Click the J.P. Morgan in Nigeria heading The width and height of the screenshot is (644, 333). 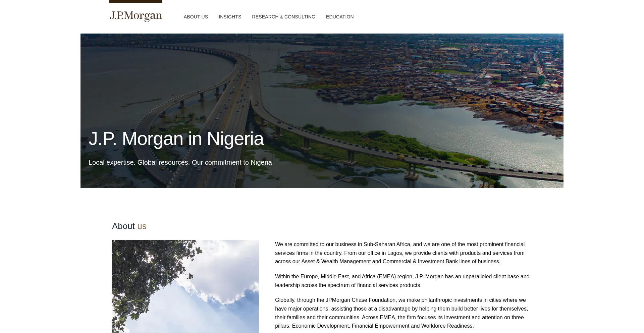point(176,139)
